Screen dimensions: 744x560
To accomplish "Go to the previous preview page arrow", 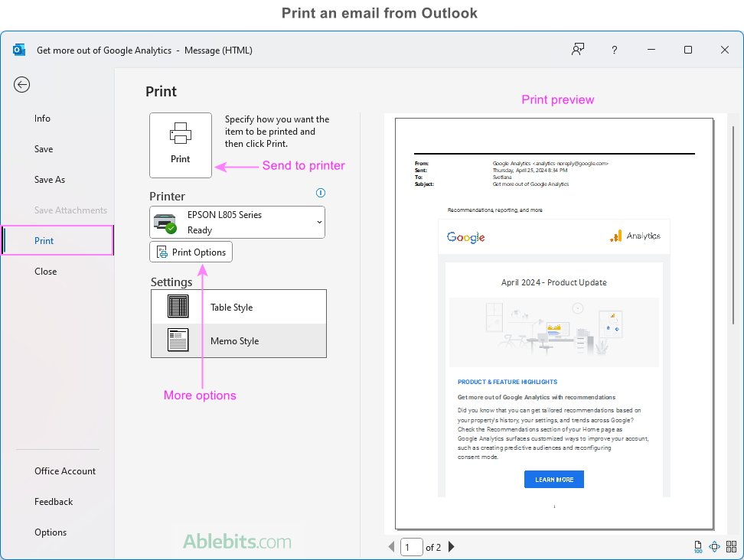I will pos(390,546).
